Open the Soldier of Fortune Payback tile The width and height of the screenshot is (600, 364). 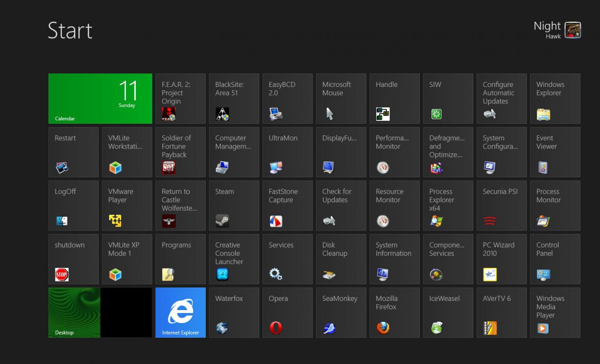click(181, 152)
